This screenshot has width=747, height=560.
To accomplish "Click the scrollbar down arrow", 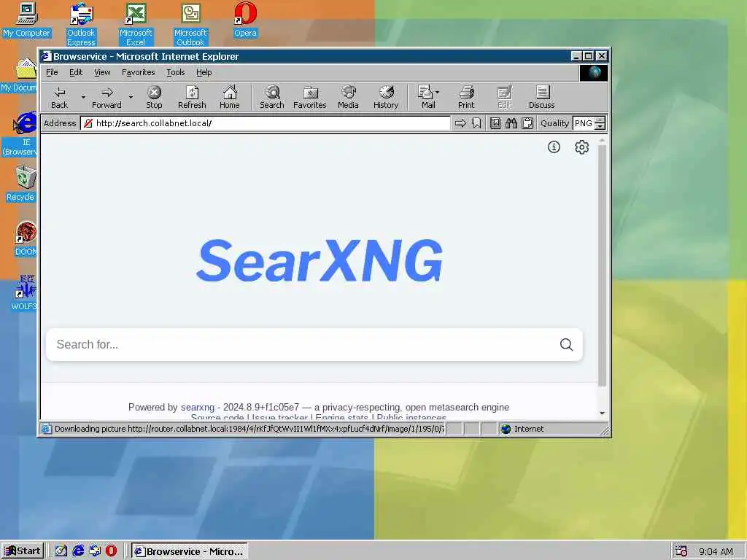I will tap(602, 413).
